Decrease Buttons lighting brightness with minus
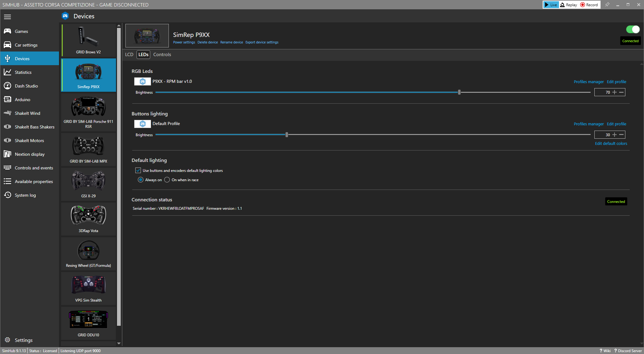This screenshot has width=644, height=354. (x=621, y=135)
